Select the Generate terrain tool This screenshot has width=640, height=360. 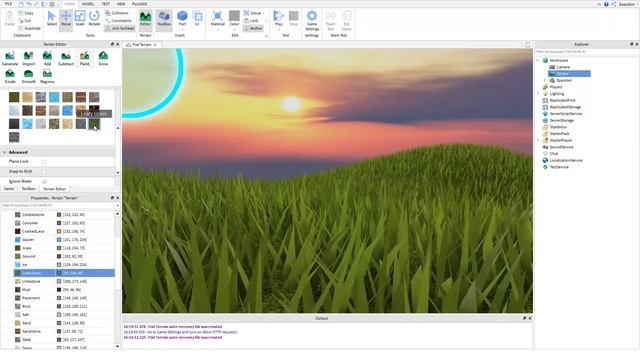10,58
